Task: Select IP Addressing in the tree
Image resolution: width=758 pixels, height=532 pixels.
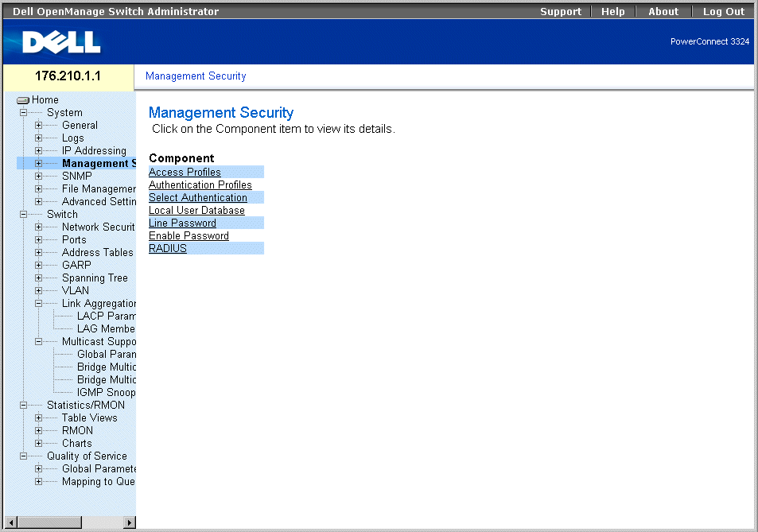Action: (95, 151)
